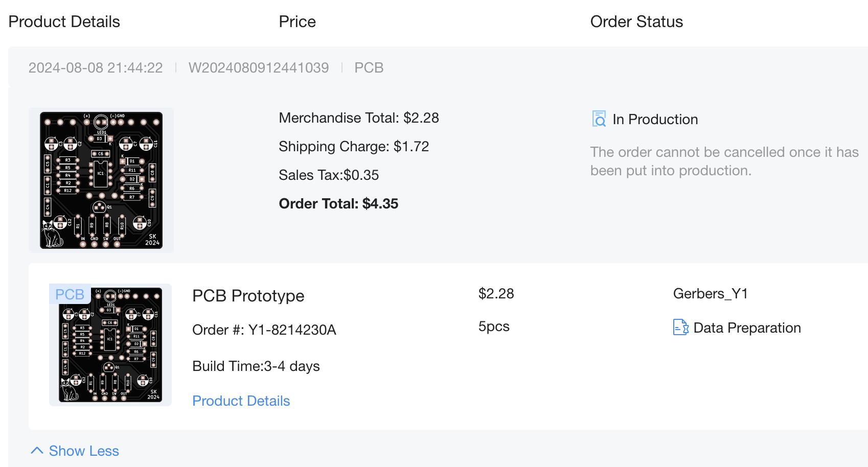
Task: Click the PCB category label in order header
Action: coord(369,67)
